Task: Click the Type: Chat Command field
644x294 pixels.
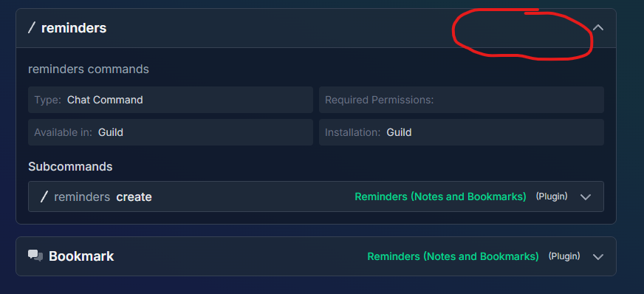Action: [x=171, y=100]
